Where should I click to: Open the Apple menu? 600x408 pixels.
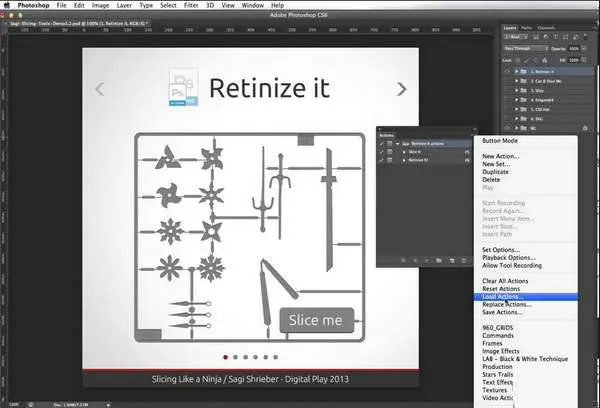(x=7, y=5)
